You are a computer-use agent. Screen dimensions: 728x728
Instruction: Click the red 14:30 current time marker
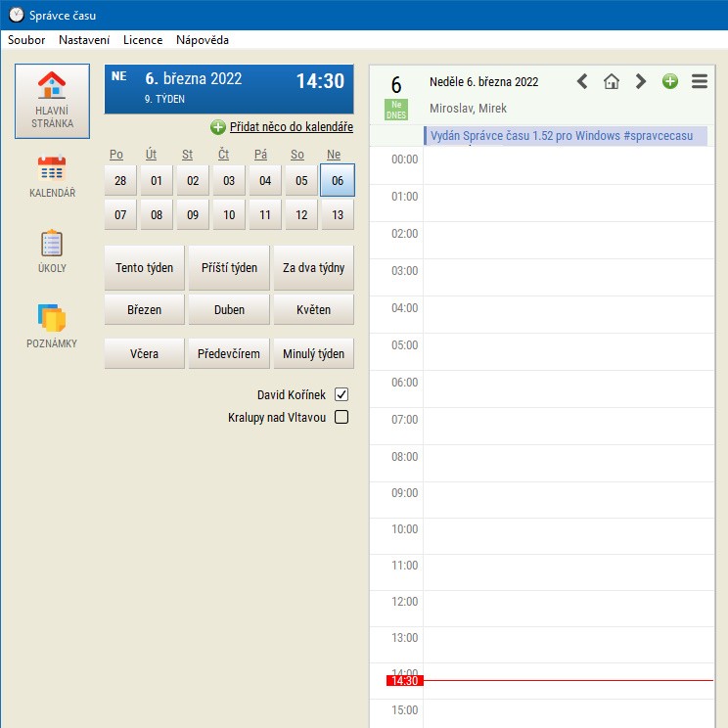pyautogui.click(x=404, y=681)
